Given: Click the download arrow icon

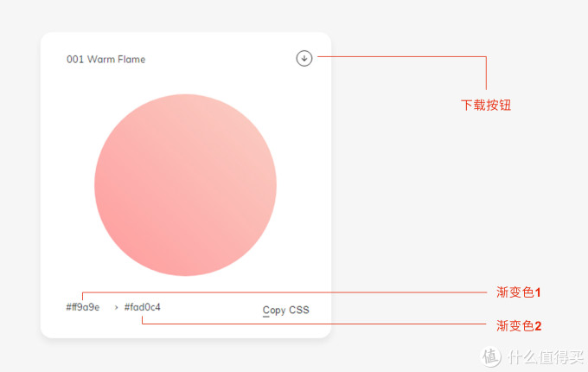Looking at the screenshot, I should coord(304,59).
